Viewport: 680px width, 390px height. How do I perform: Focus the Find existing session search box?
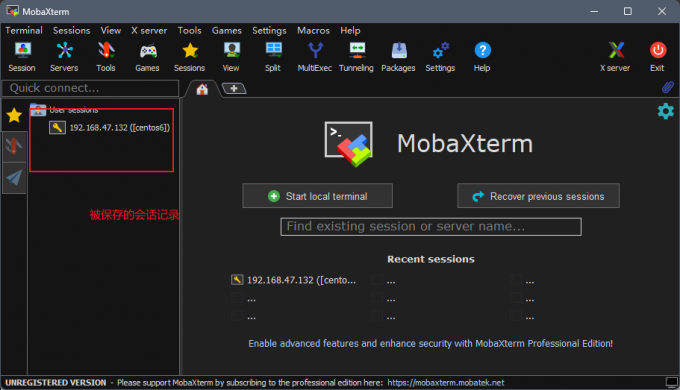pos(431,226)
